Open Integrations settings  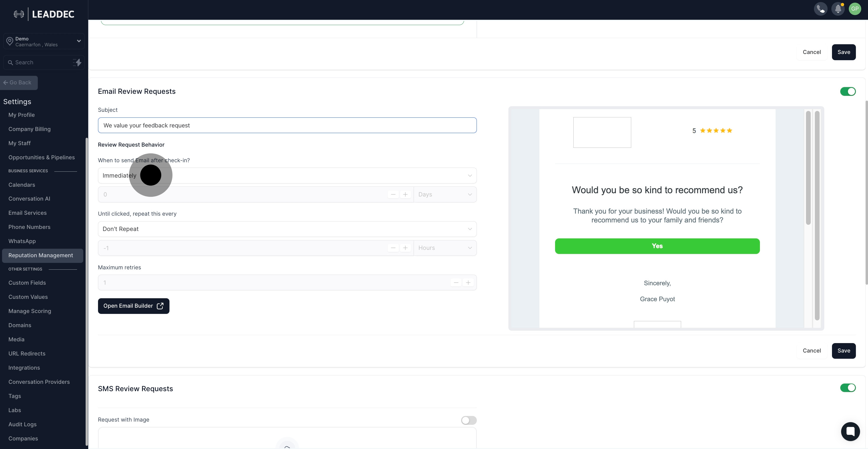(x=24, y=368)
